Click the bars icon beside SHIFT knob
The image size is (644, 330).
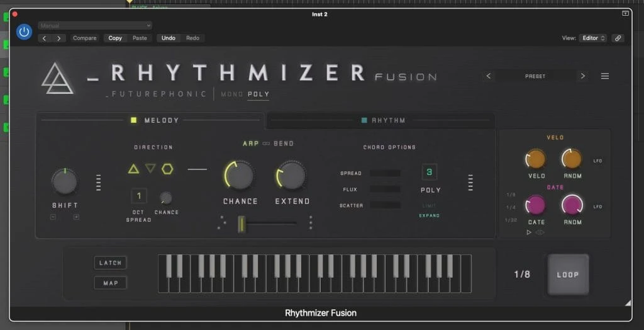(98, 182)
